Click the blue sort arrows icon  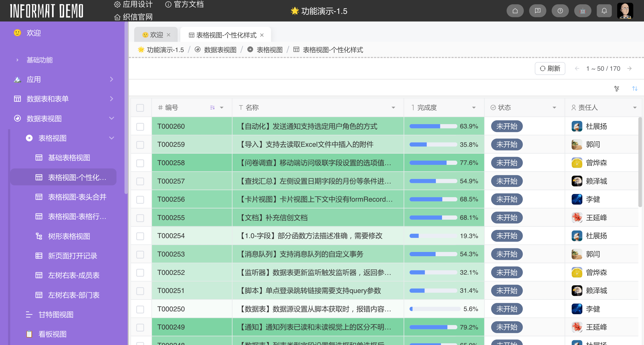click(635, 89)
